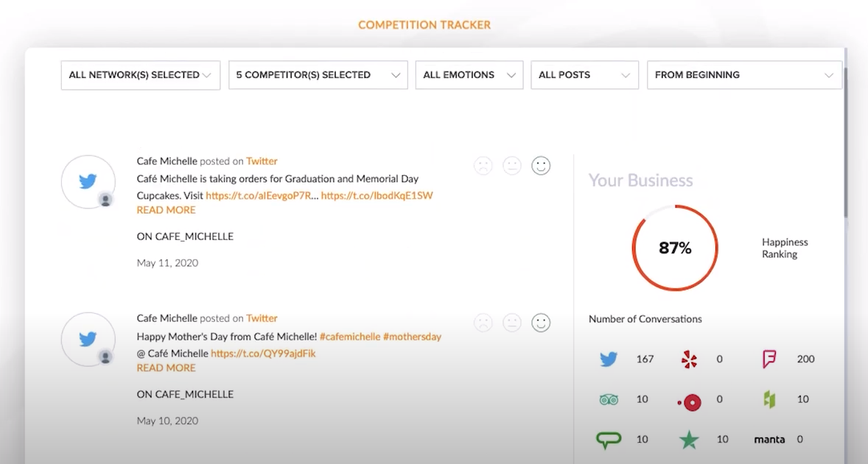
Task: Expand the All Posts filter
Action: pyautogui.click(x=584, y=74)
